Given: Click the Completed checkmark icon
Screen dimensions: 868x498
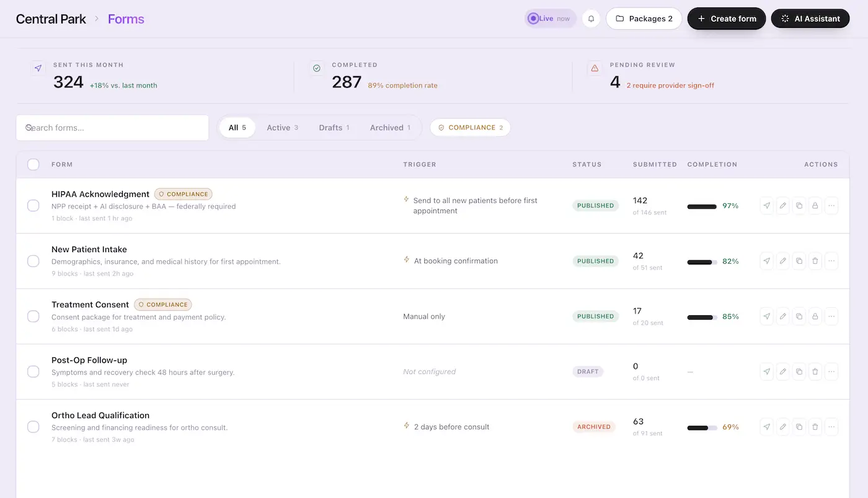Looking at the screenshot, I should pyautogui.click(x=317, y=68).
